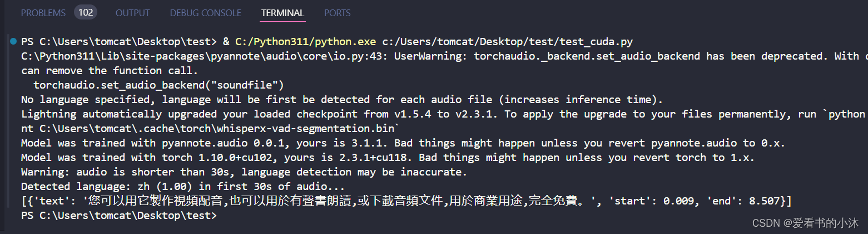The width and height of the screenshot is (868, 234).
Task: Click the audio shorter than 30s warning
Action: click(x=244, y=172)
